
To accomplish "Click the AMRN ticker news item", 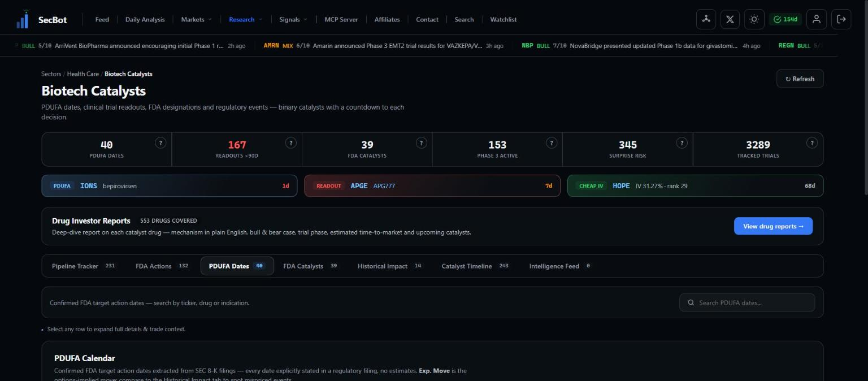I will point(383,46).
